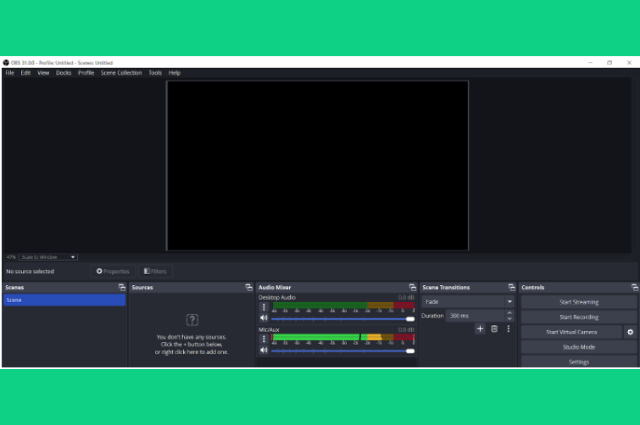Maximize the OBS window
The image size is (640, 425).
[609, 62]
